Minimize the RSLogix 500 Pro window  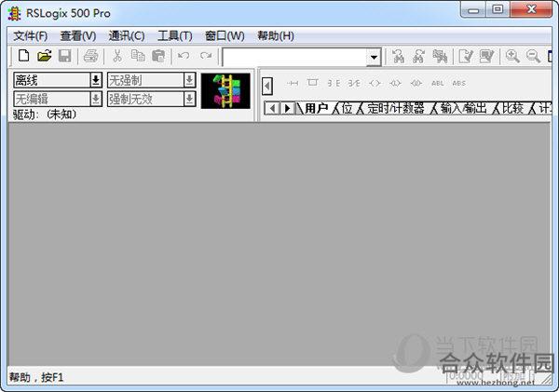tap(473, 9)
